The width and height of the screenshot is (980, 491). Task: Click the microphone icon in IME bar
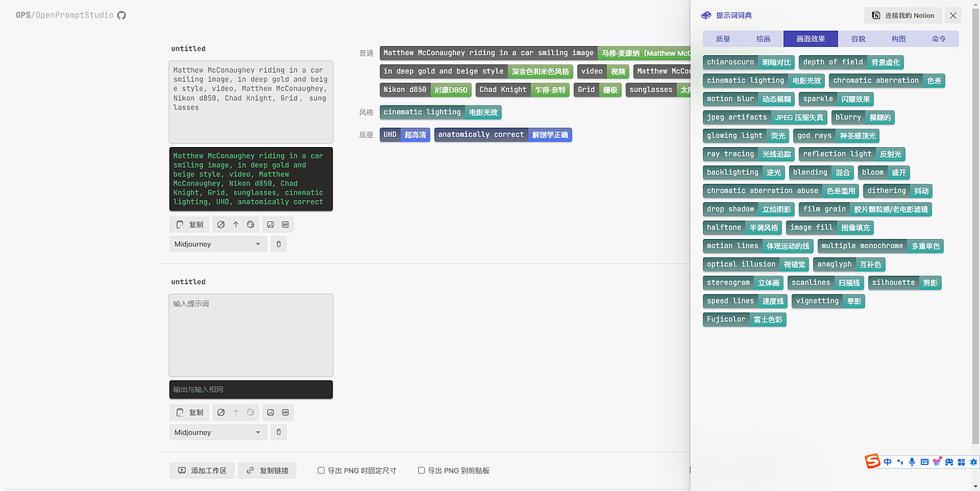(x=911, y=462)
